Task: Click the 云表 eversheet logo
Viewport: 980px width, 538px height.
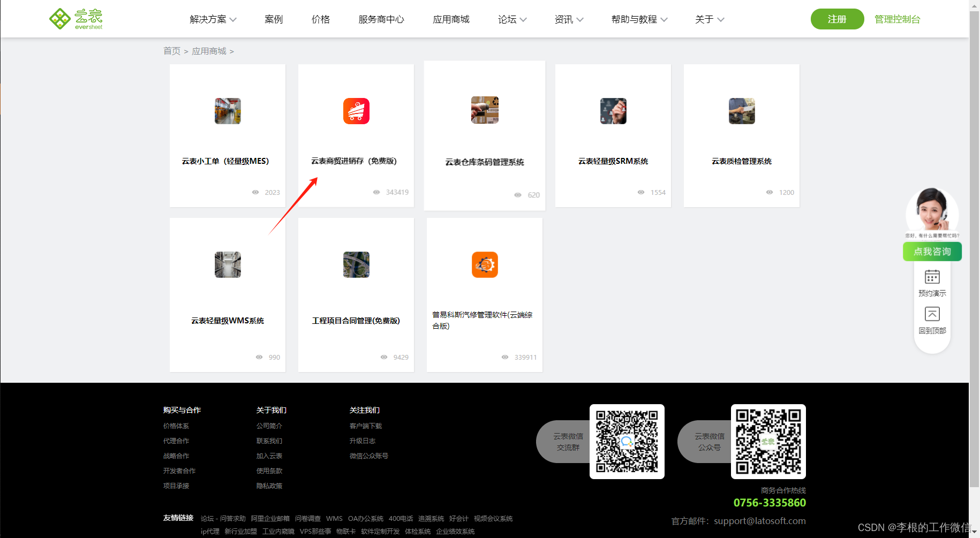Action: (x=76, y=19)
